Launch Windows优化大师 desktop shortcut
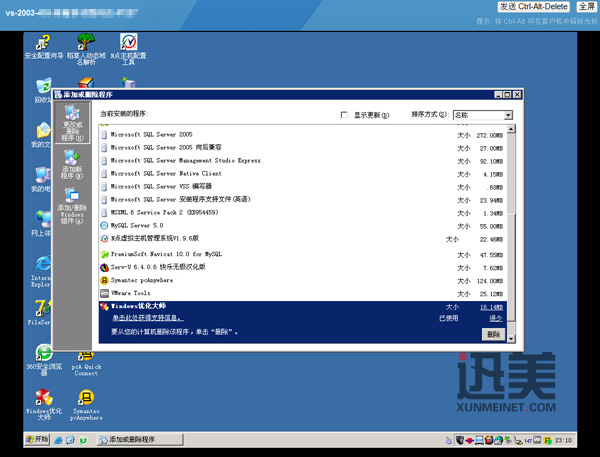The width and height of the screenshot is (600, 457). pyautogui.click(x=44, y=404)
